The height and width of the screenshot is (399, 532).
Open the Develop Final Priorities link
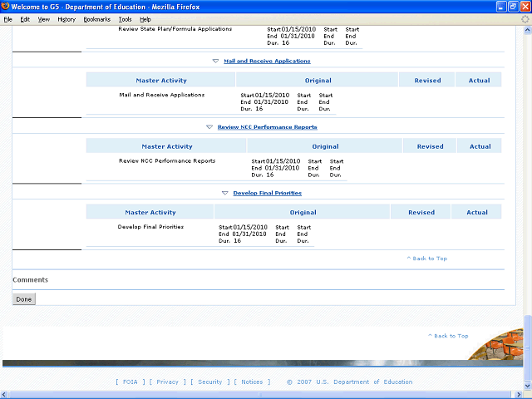[x=267, y=193]
